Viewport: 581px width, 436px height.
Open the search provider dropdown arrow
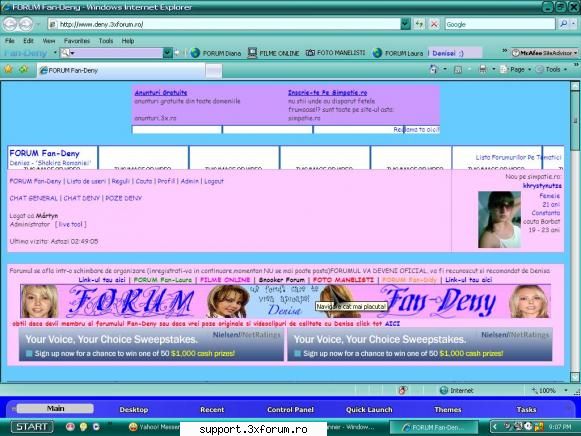[574, 24]
